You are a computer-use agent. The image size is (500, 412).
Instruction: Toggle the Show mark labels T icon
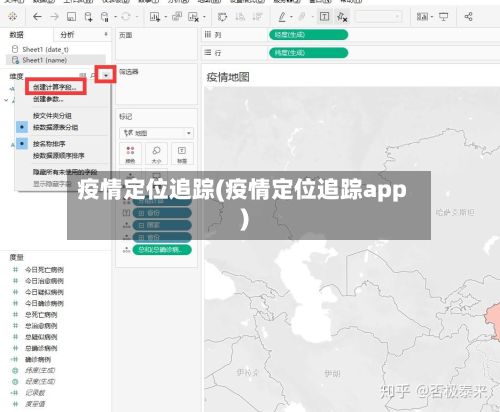[324, 16]
